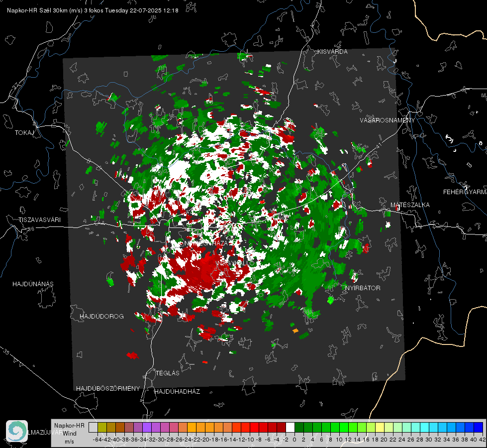Click the TISZAVASVÁRI city label
487x448 pixels.
point(39,220)
